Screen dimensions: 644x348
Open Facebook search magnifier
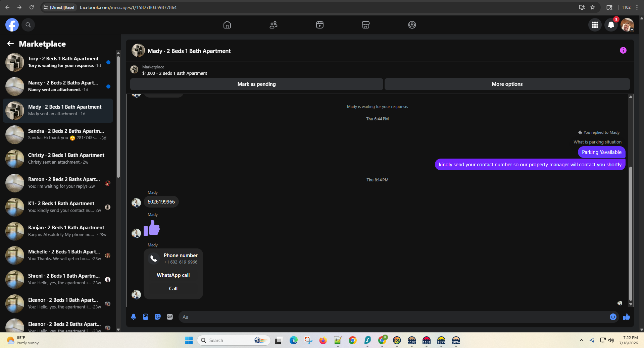[28, 25]
